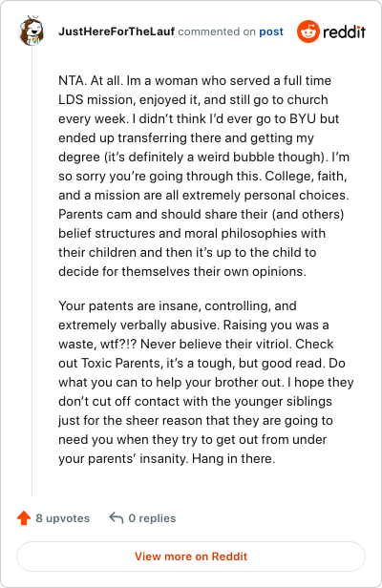Open JustHereForTheLauf's avatar image

(x=32, y=31)
